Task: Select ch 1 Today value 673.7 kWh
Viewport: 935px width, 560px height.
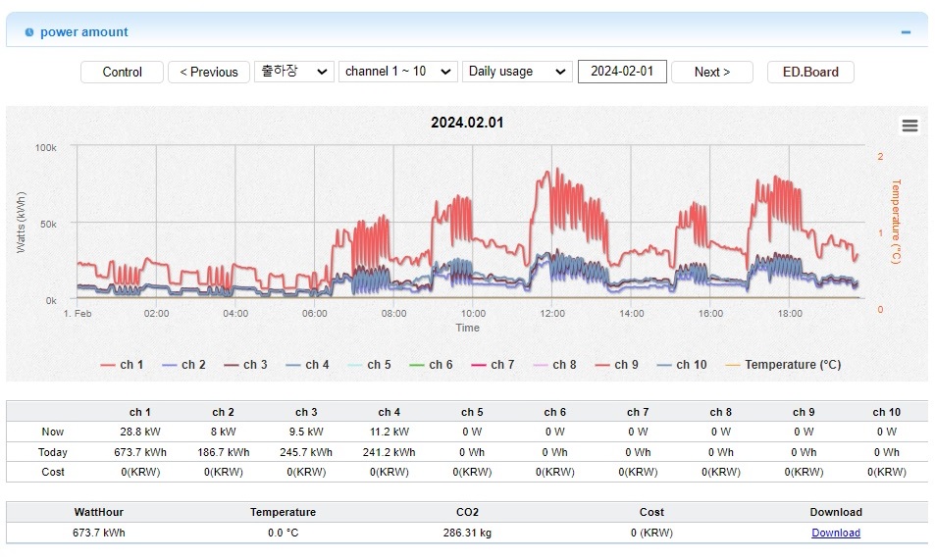Action: [140, 452]
